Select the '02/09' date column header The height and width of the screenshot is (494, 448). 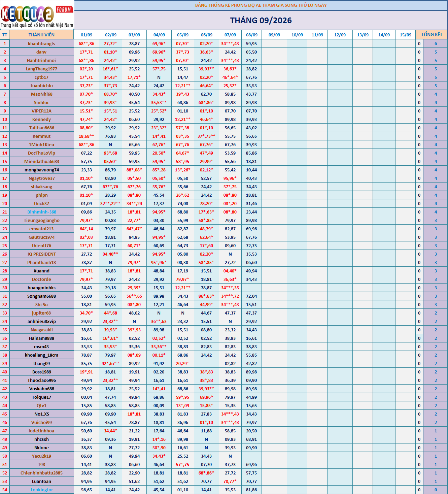click(x=111, y=35)
